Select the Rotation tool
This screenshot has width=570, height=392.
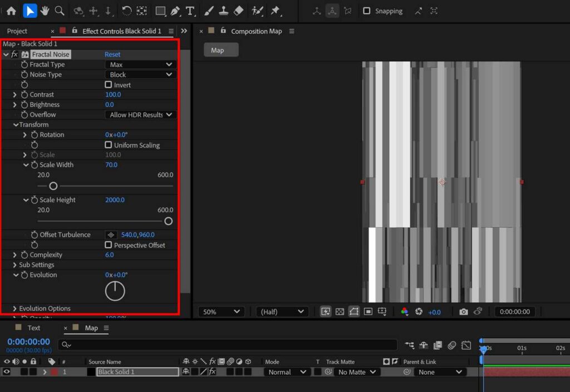click(x=126, y=11)
